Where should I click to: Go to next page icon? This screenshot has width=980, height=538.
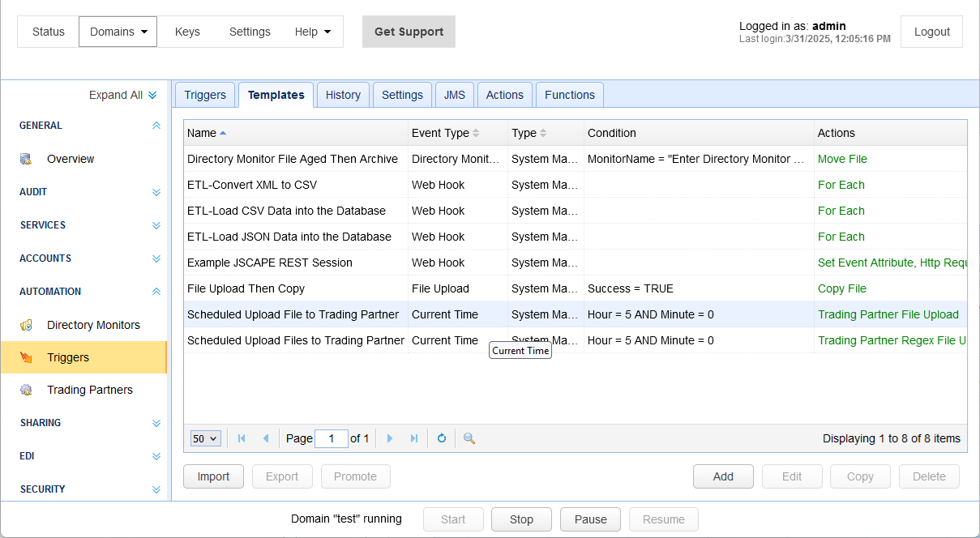click(390, 438)
